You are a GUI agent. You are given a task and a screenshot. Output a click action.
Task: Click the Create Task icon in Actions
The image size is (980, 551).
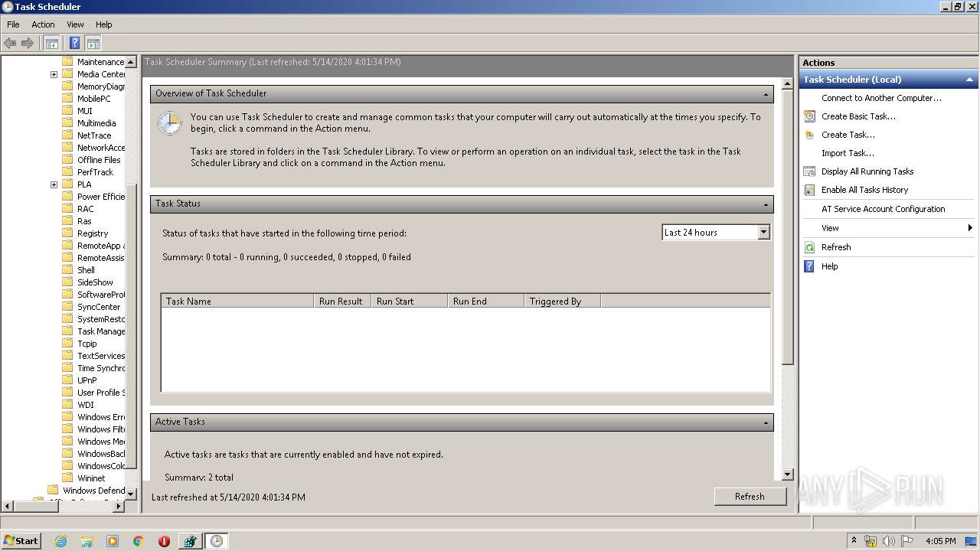(809, 135)
